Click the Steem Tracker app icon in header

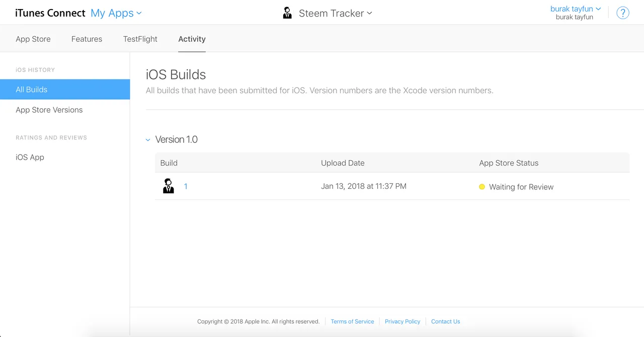click(x=287, y=13)
